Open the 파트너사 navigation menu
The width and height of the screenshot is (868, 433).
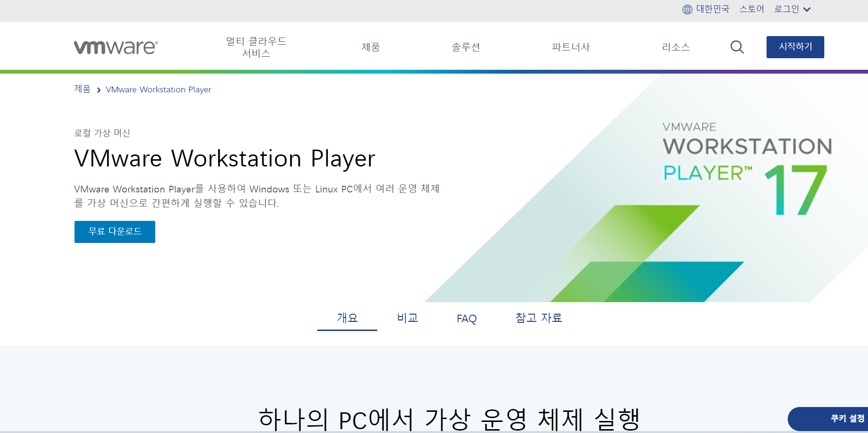click(x=570, y=47)
